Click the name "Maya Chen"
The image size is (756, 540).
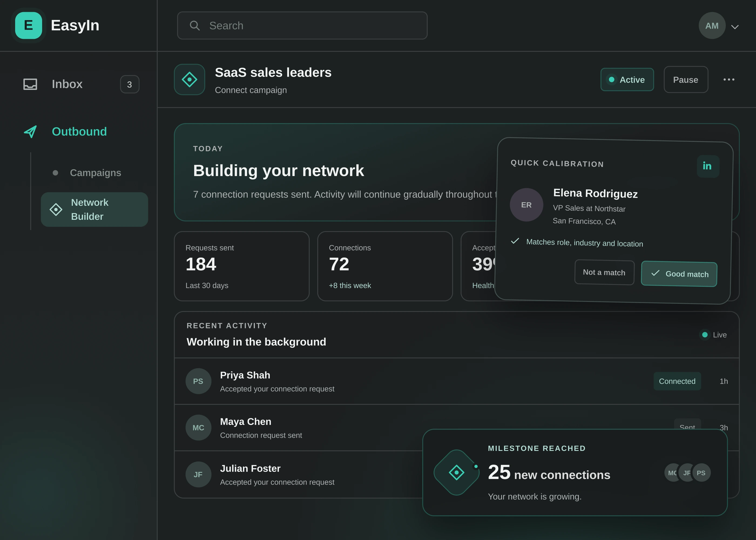(x=245, y=422)
